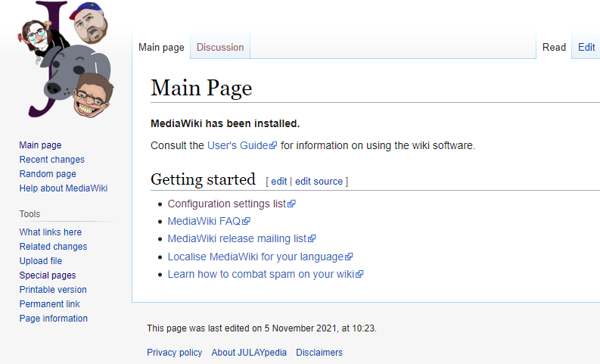
Task: Edit the Getting started section
Action: [278, 182]
